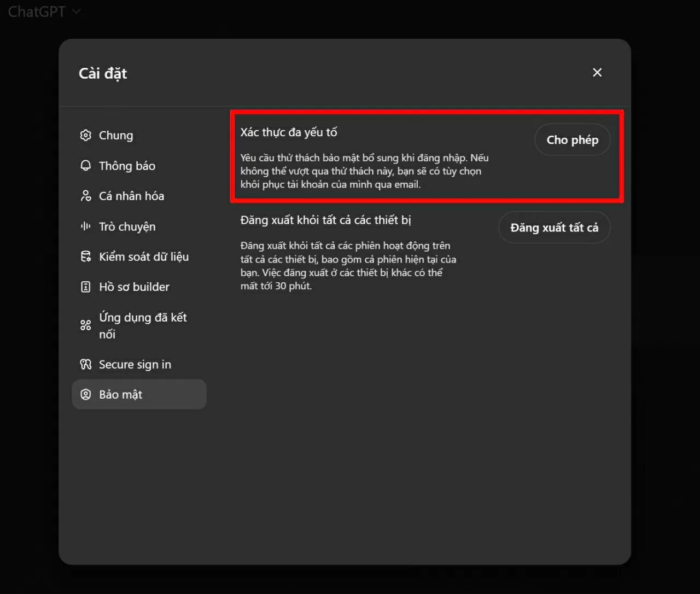The image size is (700, 594).
Task: Click the profile card icon for Hồ sơ builder
Action: click(86, 287)
